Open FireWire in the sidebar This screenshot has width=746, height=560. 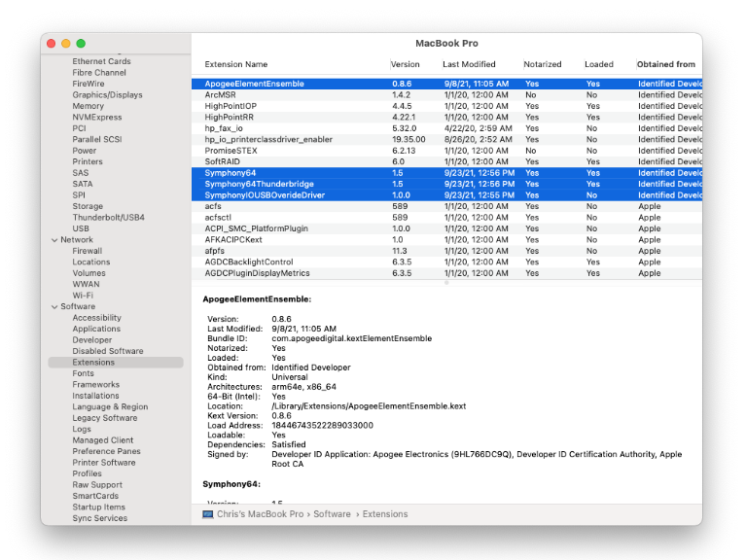(88, 84)
